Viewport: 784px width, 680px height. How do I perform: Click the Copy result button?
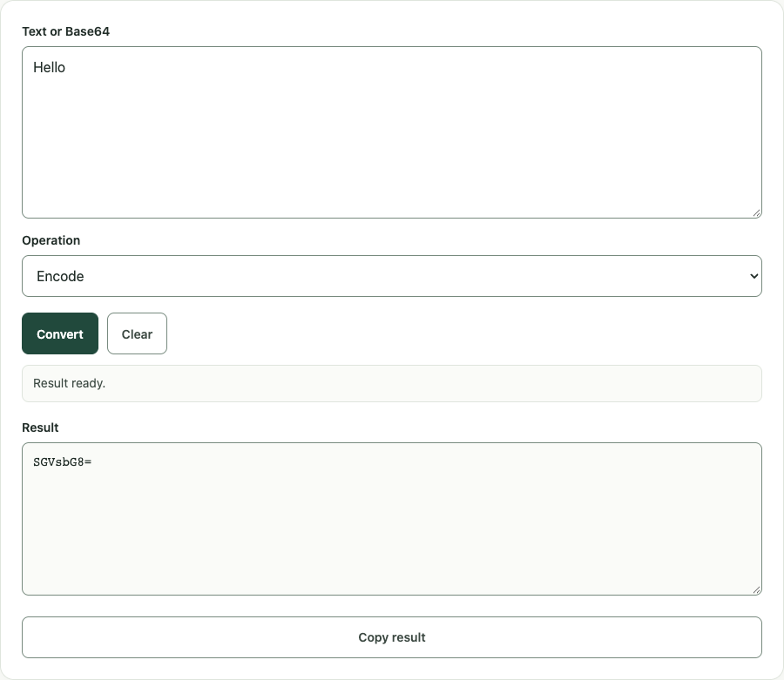392,637
